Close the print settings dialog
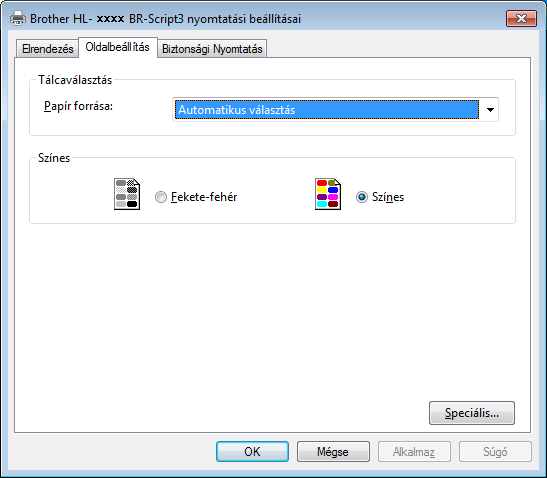 pyautogui.click(x=521, y=18)
